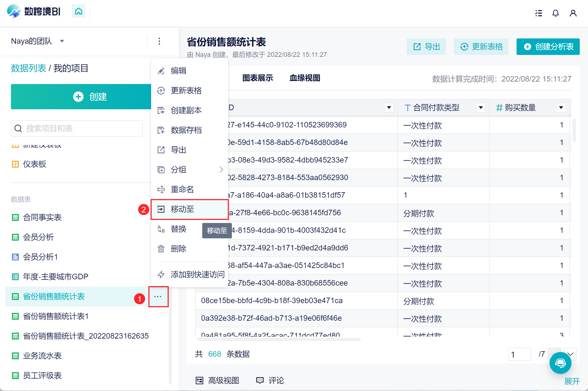The height and width of the screenshot is (391, 588).
Task: Open the user account icon
Action: point(573,13)
